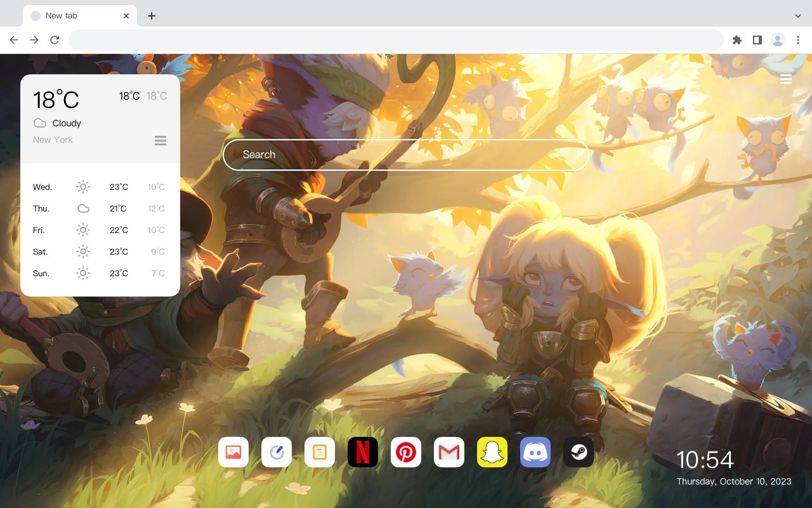812x508 pixels.
Task: Go back with the back arrow
Action: 14,40
